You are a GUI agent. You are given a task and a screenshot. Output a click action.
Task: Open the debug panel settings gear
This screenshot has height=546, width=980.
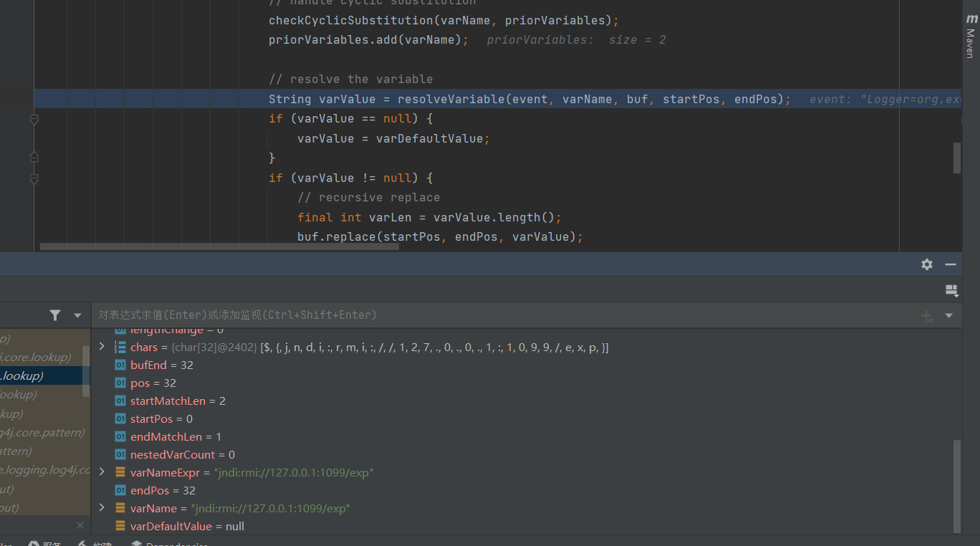(927, 264)
